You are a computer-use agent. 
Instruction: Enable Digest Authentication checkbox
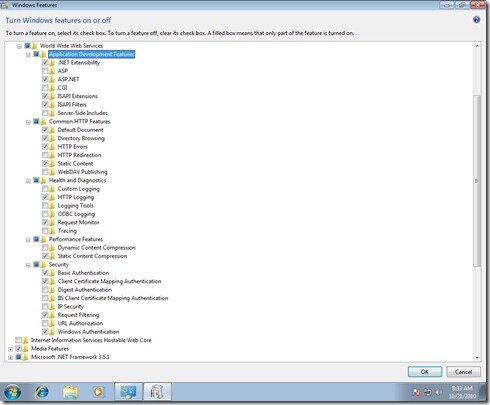45,290
